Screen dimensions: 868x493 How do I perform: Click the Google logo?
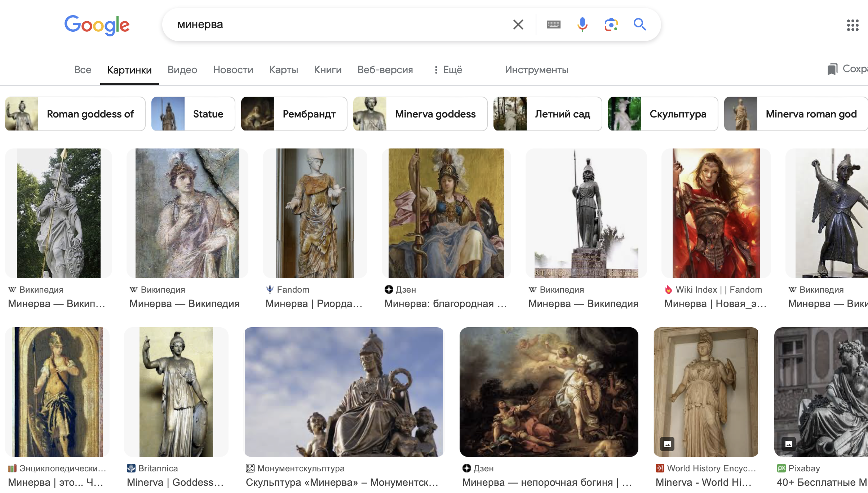(x=97, y=25)
